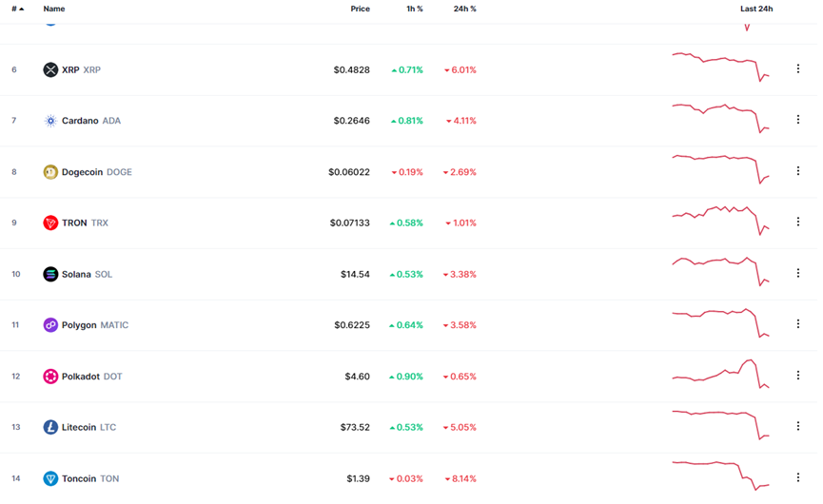Click the Polkadot coin logo icon
The width and height of the screenshot is (823, 504).
click(50, 377)
